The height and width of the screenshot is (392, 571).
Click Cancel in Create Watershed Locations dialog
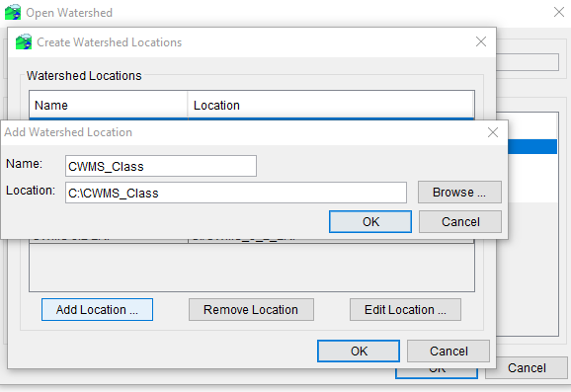coord(449,351)
